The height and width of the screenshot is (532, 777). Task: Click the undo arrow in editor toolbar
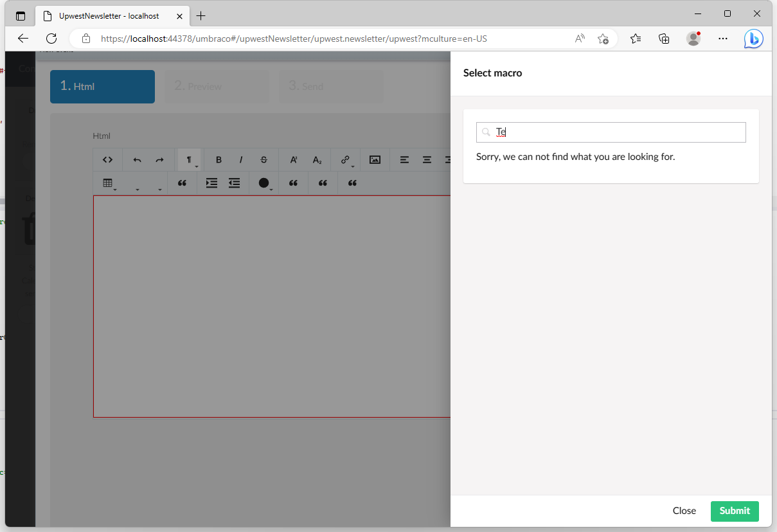(x=137, y=160)
